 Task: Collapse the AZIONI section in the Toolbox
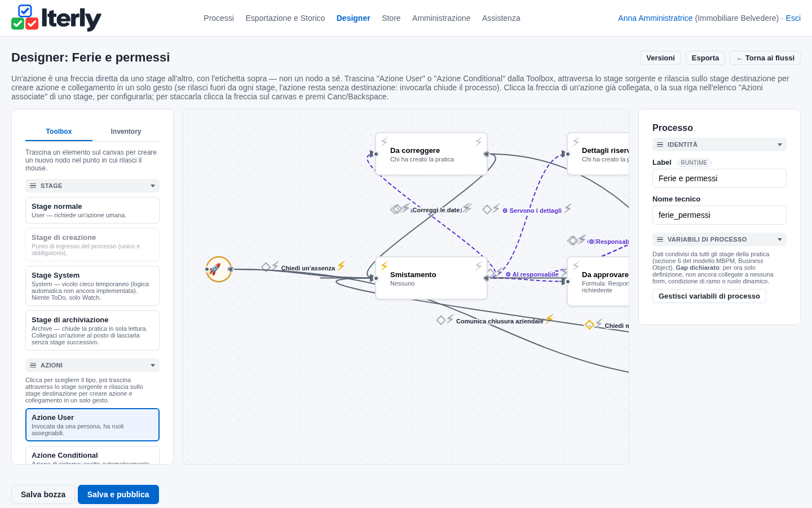click(92, 365)
